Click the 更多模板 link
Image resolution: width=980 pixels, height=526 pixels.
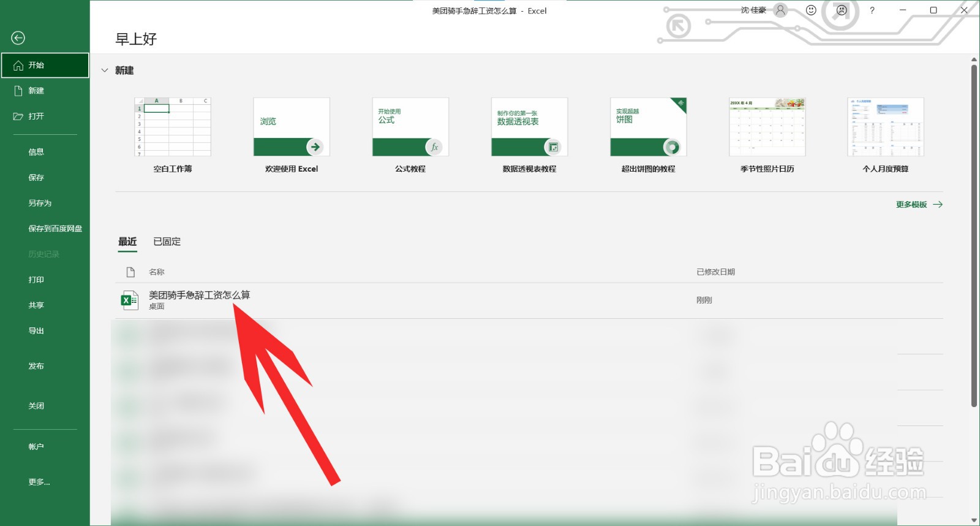[919, 205]
